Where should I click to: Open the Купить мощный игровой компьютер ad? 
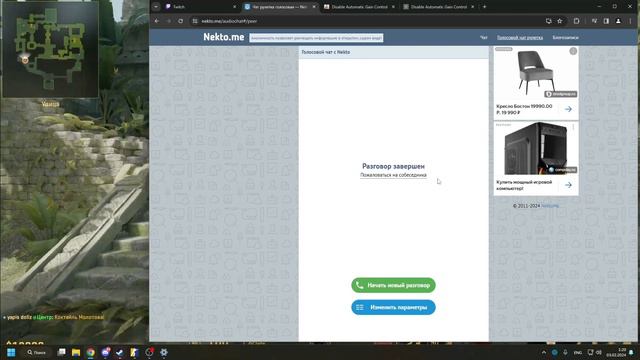524,185
